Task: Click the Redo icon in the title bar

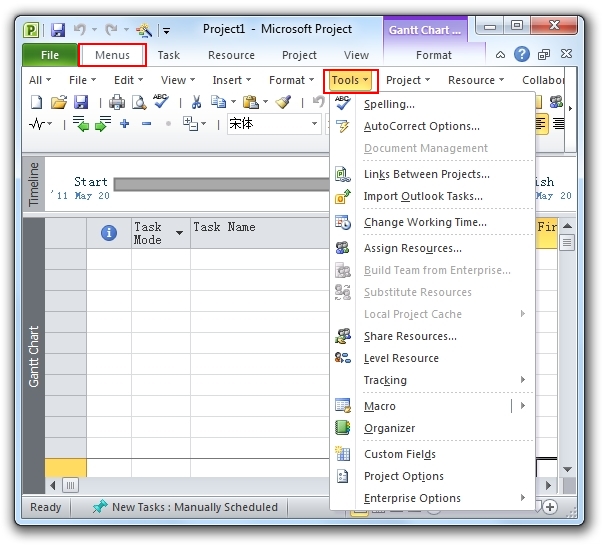Action: coord(111,29)
